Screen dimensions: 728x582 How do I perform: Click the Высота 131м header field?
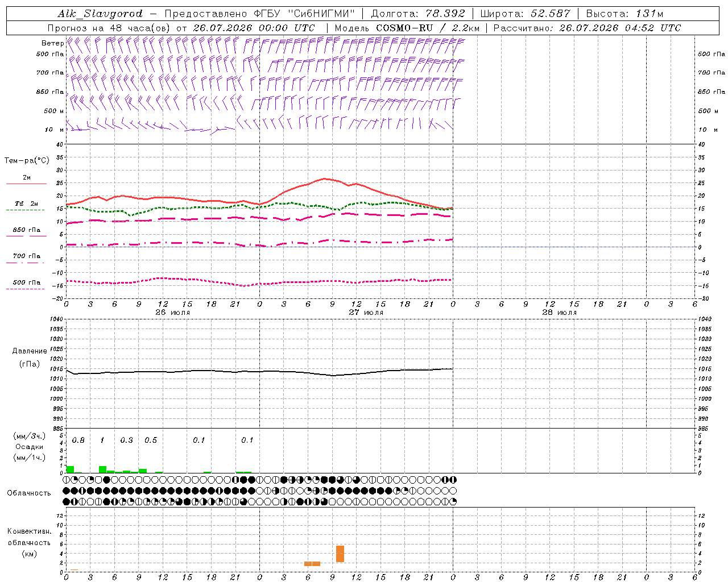click(624, 14)
